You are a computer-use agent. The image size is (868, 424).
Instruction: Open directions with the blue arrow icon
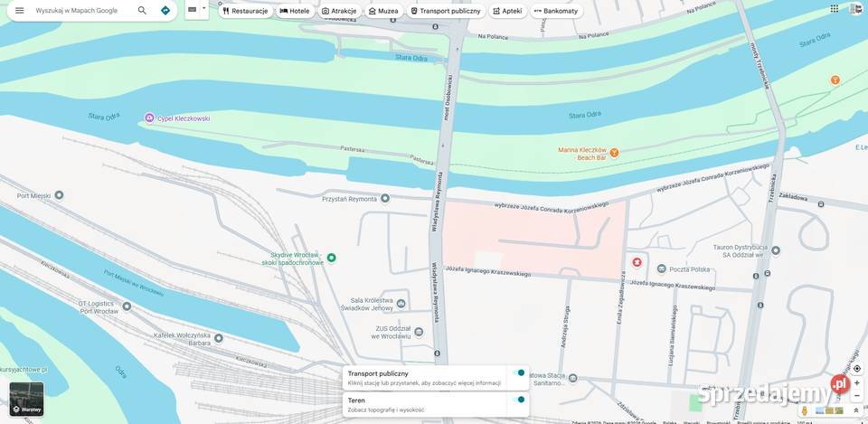(165, 11)
